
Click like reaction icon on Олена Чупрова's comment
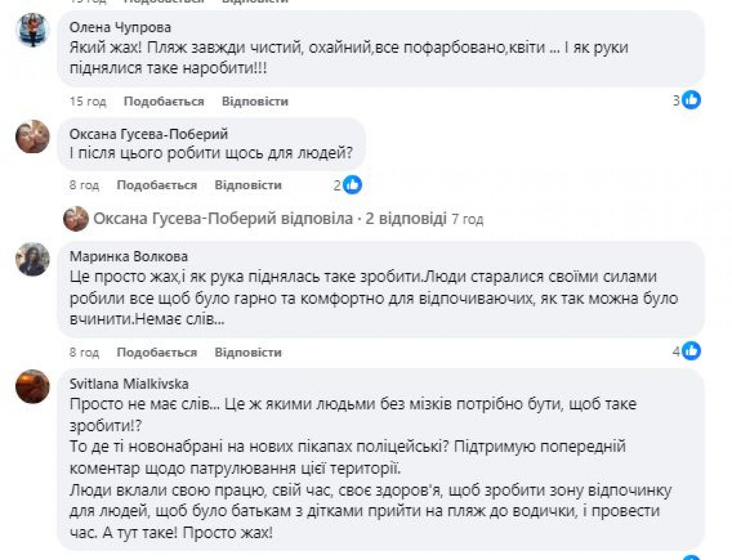point(691,101)
